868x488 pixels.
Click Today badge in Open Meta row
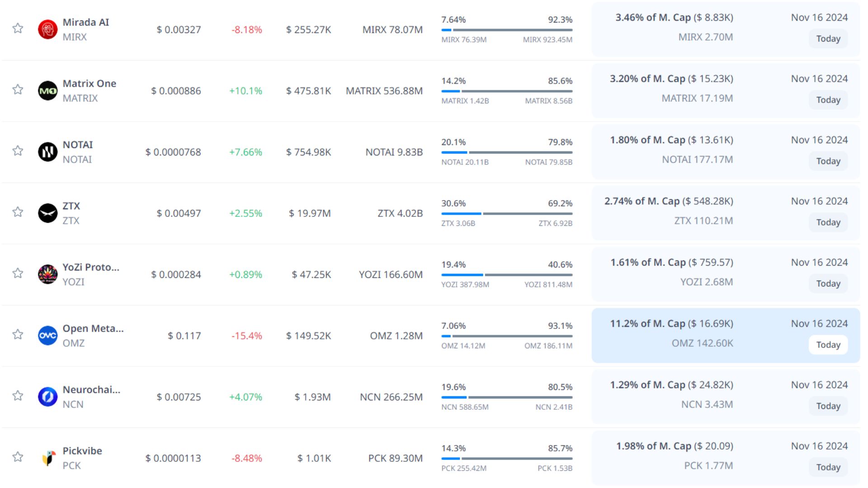(x=828, y=345)
